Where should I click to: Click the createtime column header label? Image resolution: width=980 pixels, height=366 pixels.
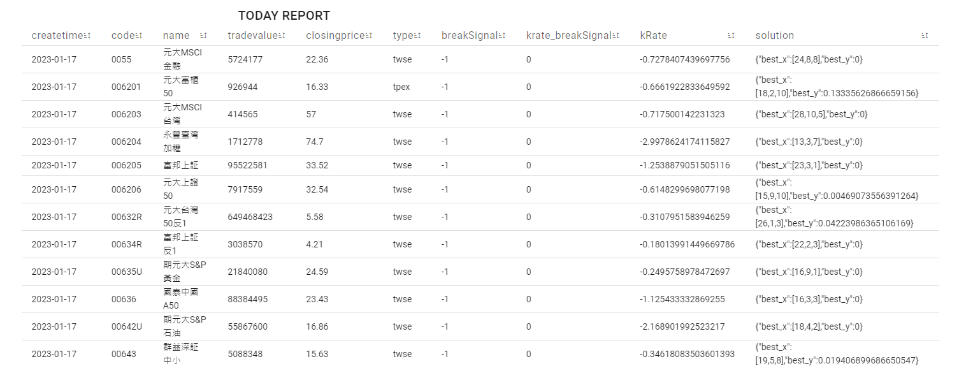coord(57,36)
